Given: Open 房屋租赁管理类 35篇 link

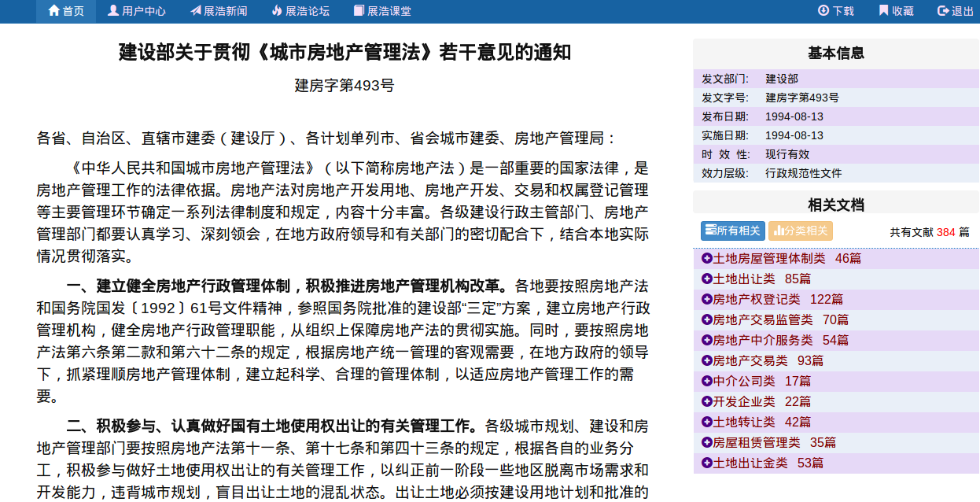Looking at the screenshot, I should (775, 442).
